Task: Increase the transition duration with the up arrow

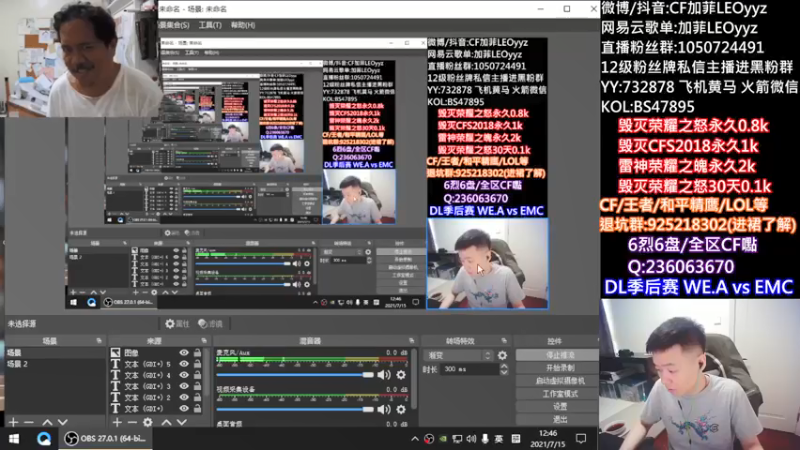Action: (x=504, y=366)
